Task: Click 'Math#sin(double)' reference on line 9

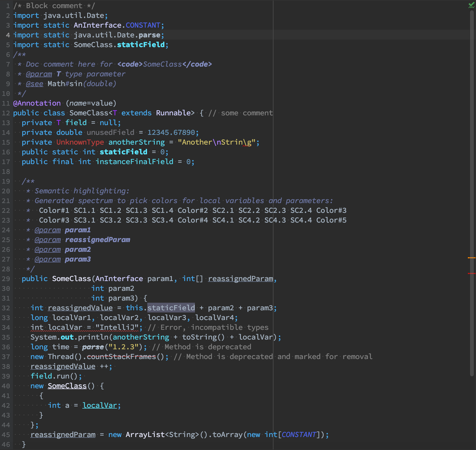Action: point(82,84)
